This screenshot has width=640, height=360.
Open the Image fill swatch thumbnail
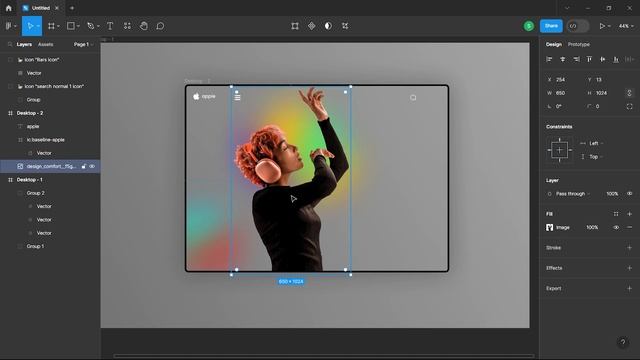coord(549,227)
